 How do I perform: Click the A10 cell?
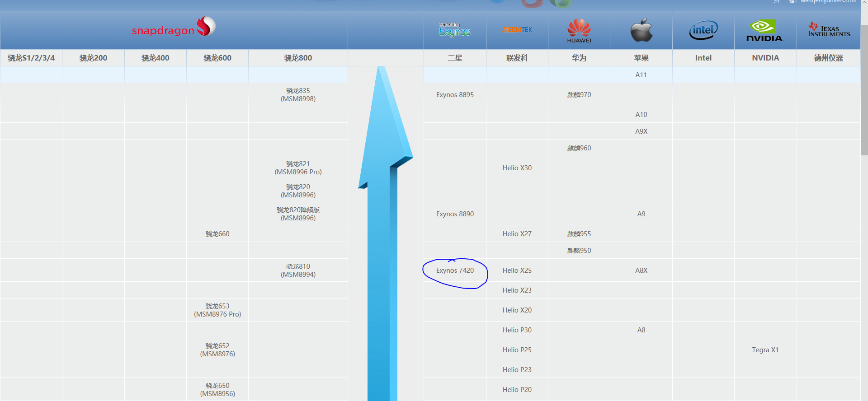(641, 115)
